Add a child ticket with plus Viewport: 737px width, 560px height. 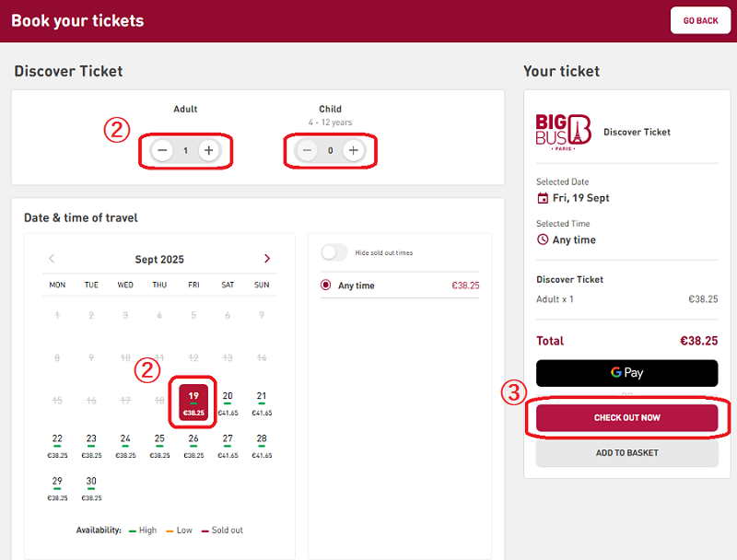pyautogui.click(x=353, y=150)
